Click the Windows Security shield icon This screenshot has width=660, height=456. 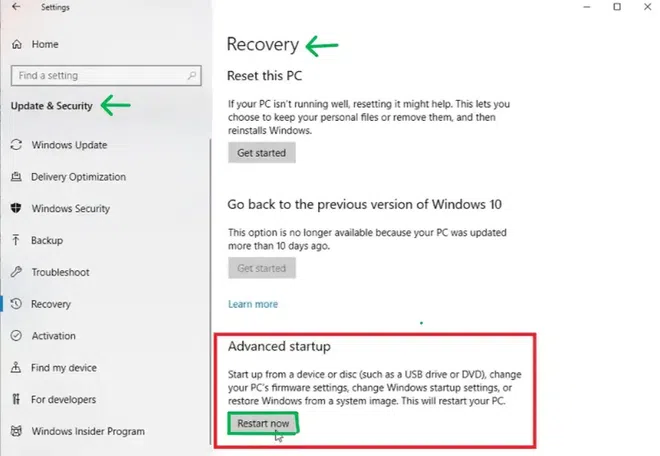16,209
